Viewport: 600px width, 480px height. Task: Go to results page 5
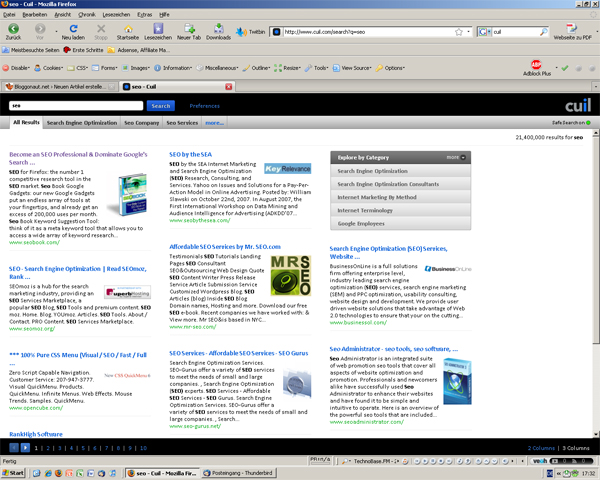pyautogui.click(x=83, y=448)
